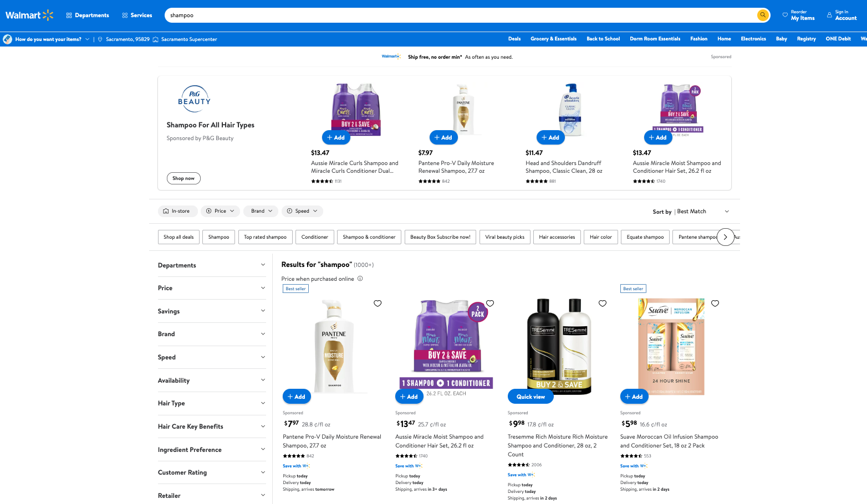This screenshot has height=504, width=867.
Task: Click the search input with shampoo
Action: (460, 16)
